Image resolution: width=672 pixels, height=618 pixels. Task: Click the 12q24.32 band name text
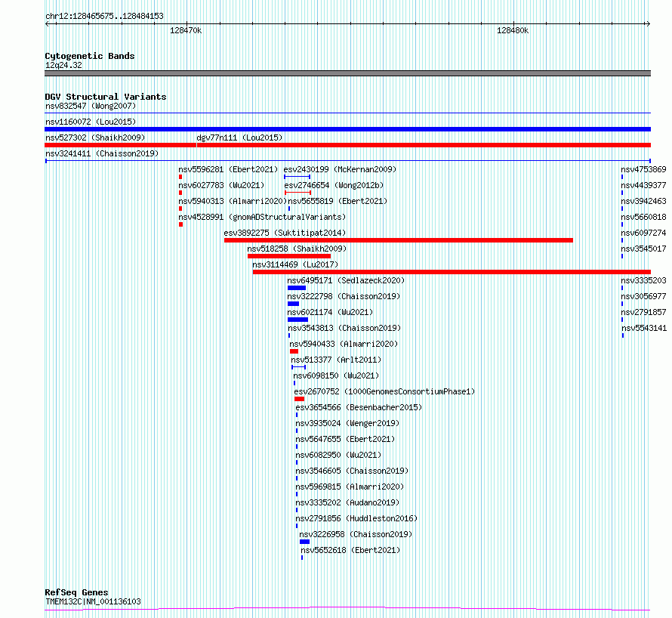63,66
